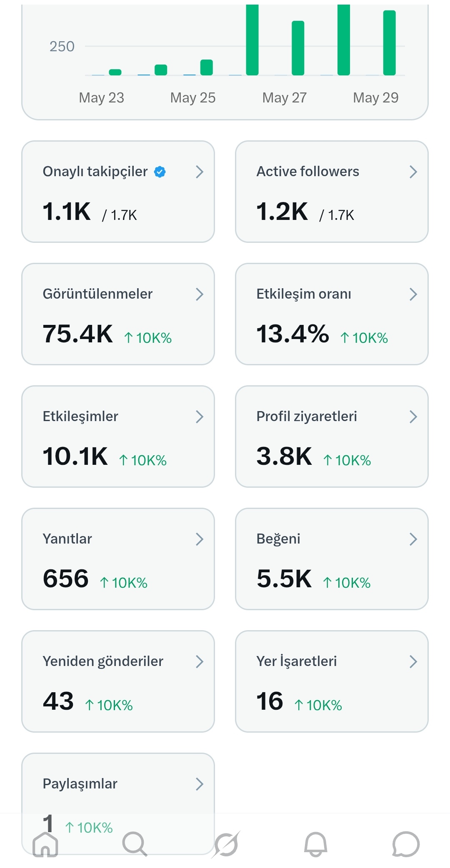
Task: Open Search via the magnifier icon
Action: pos(135,844)
